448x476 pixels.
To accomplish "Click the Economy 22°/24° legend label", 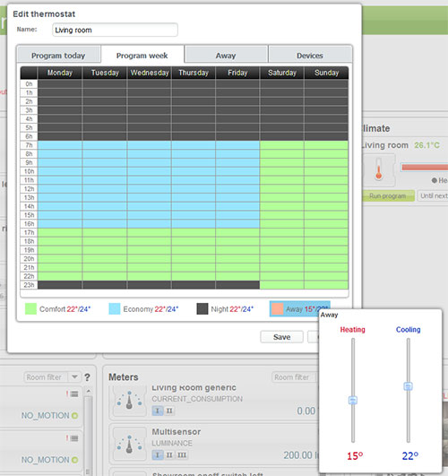I will pos(151,309).
